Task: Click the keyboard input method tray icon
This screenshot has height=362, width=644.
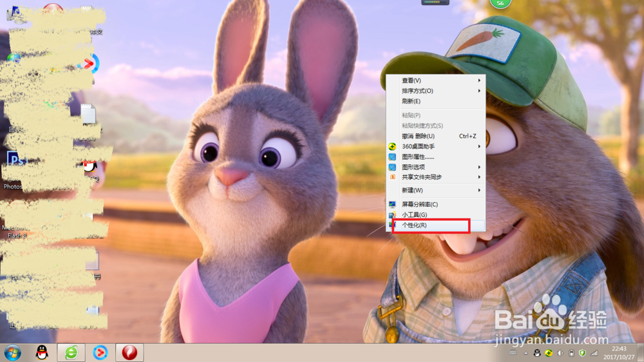Action: pos(513,353)
